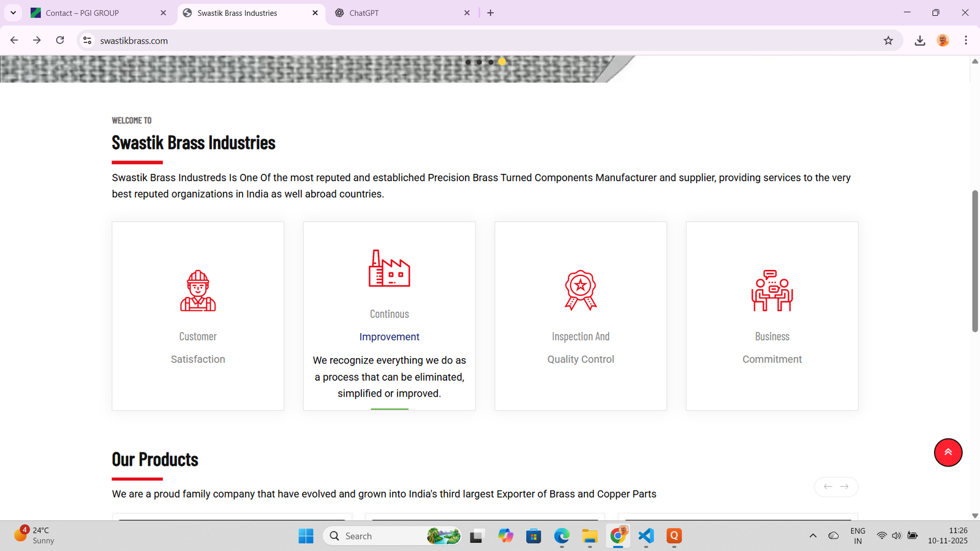
Task: Click the Business Commitment meeting icon
Action: tap(772, 291)
